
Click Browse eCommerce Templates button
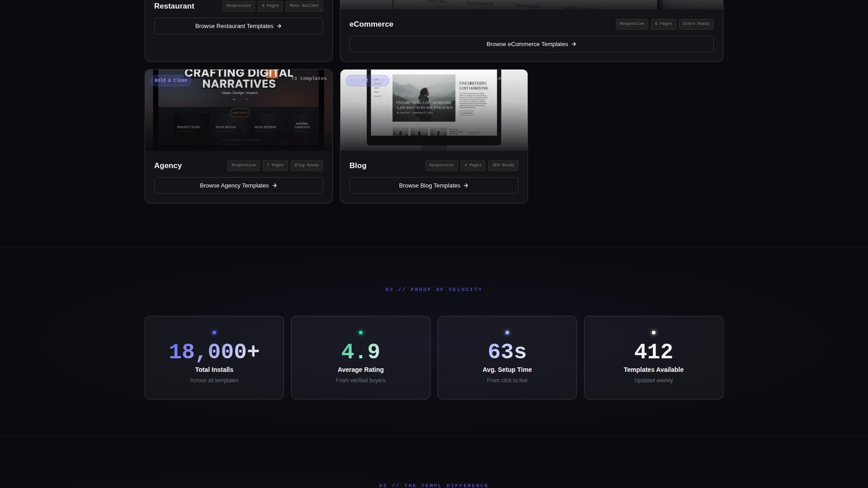(x=531, y=44)
